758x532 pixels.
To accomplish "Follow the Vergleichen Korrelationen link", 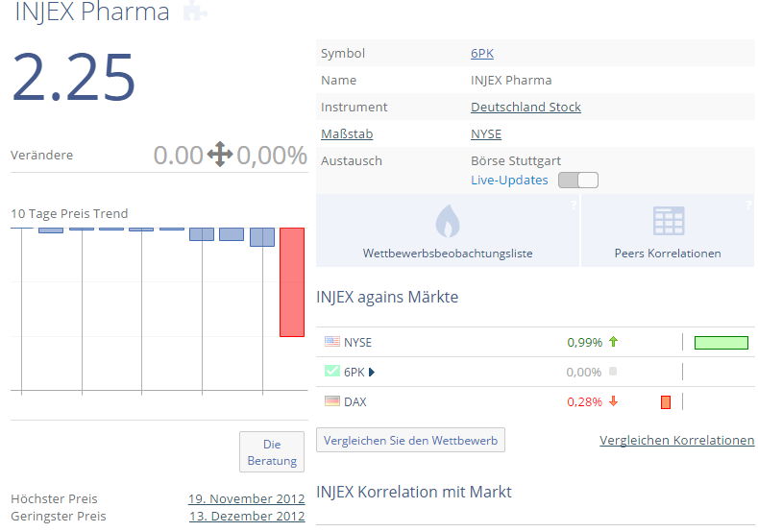I will [x=676, y=440].
